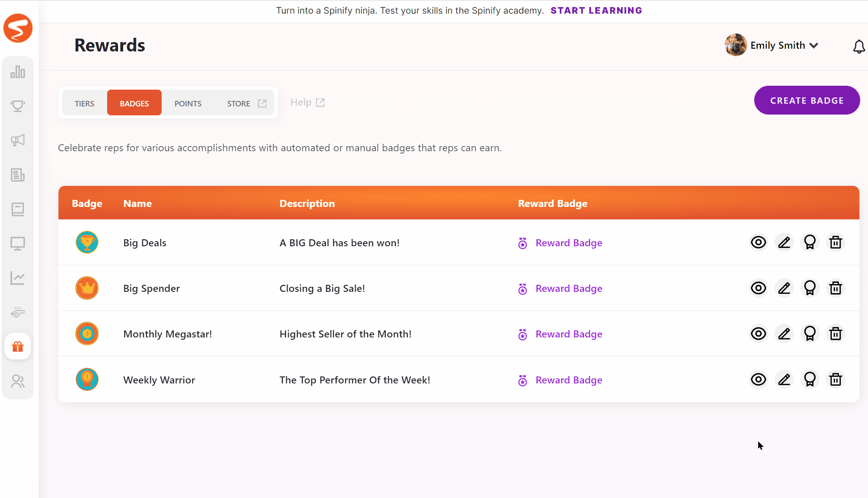View the Weekly Warrior badge eye icon
Image resolution: width=868 pixels, height=498 pixels.
coord(758,380)
